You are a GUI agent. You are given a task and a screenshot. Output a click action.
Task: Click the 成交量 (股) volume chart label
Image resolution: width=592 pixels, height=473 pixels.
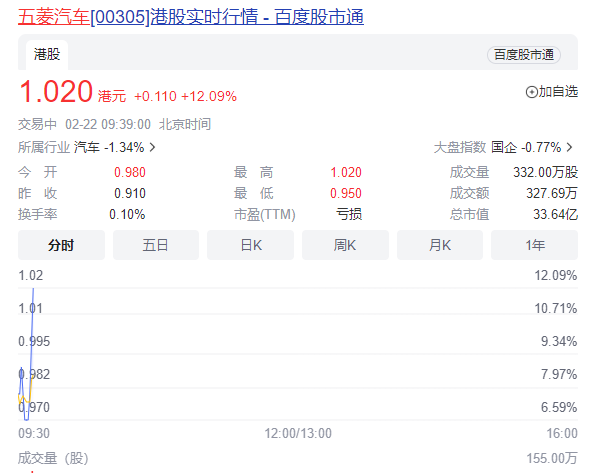tap(53, 458)
